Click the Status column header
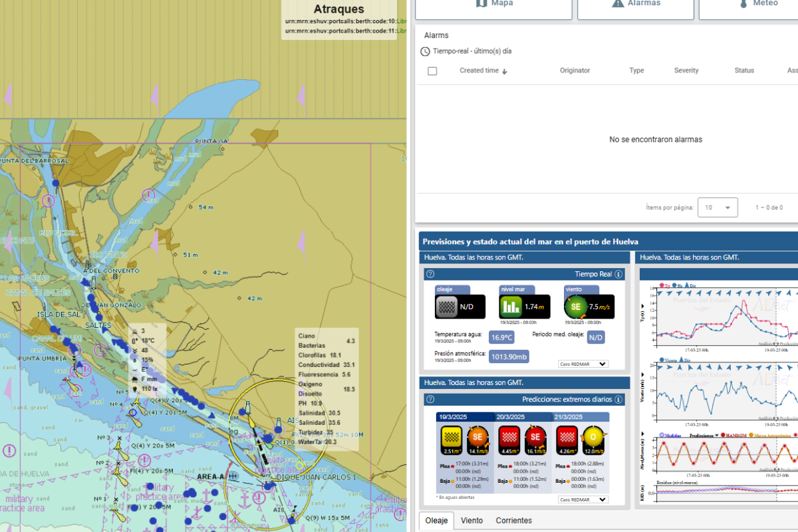The height and width of the screenshot is (532, 798). coord(744,70)
